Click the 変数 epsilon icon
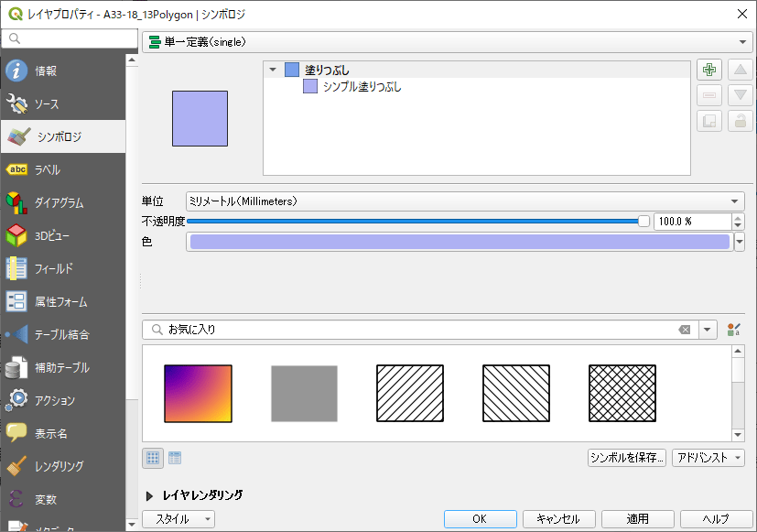Viewport: 757px width, 532px height. [x=16, y=499]
